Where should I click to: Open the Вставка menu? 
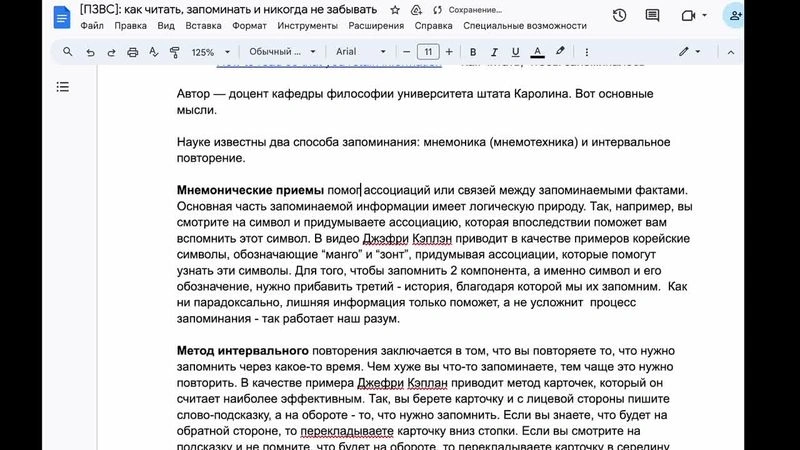tap(203, 26)
